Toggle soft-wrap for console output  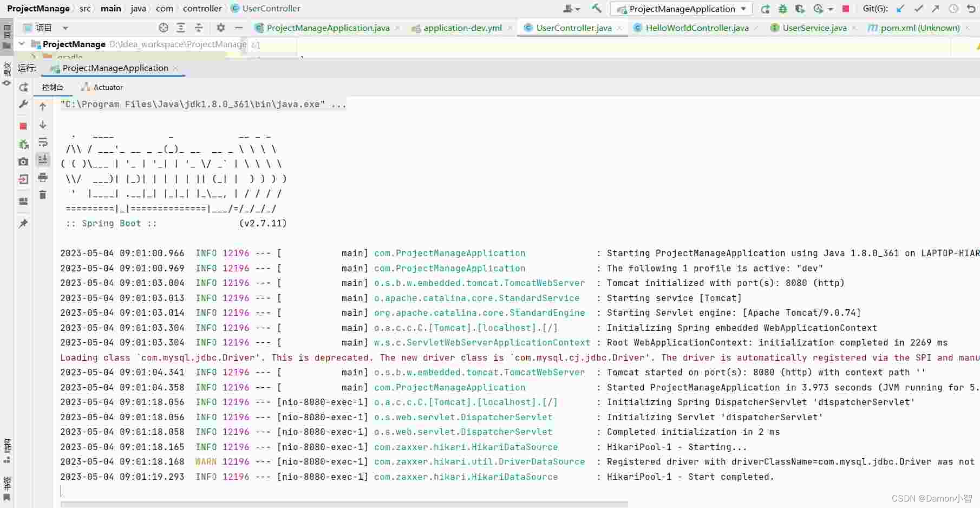coord(43,142)
